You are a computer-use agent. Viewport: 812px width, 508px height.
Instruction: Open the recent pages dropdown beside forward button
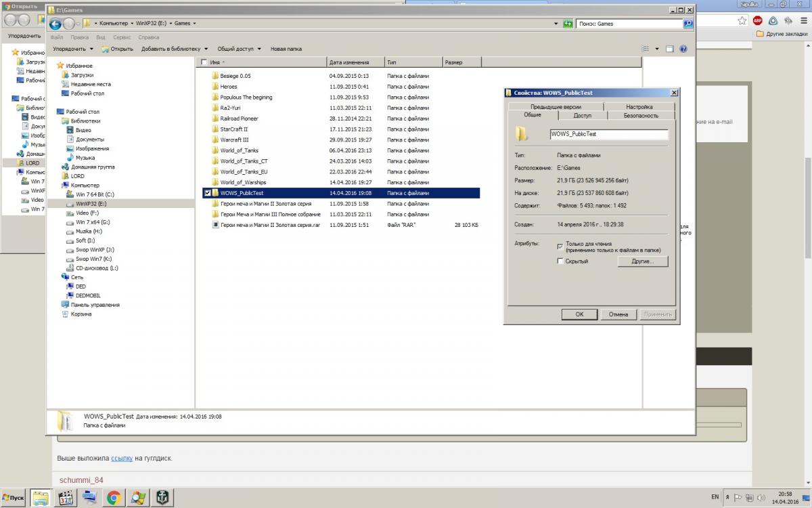[x=77, y=24]
